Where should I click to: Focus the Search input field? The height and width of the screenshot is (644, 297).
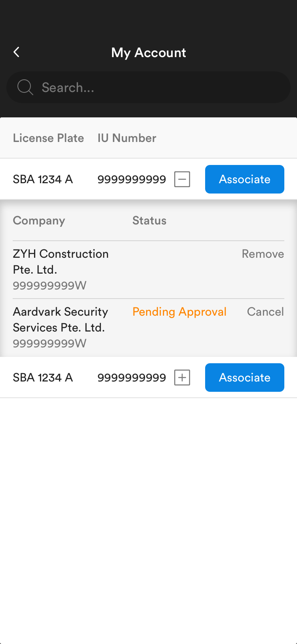(x=158, y=87)
